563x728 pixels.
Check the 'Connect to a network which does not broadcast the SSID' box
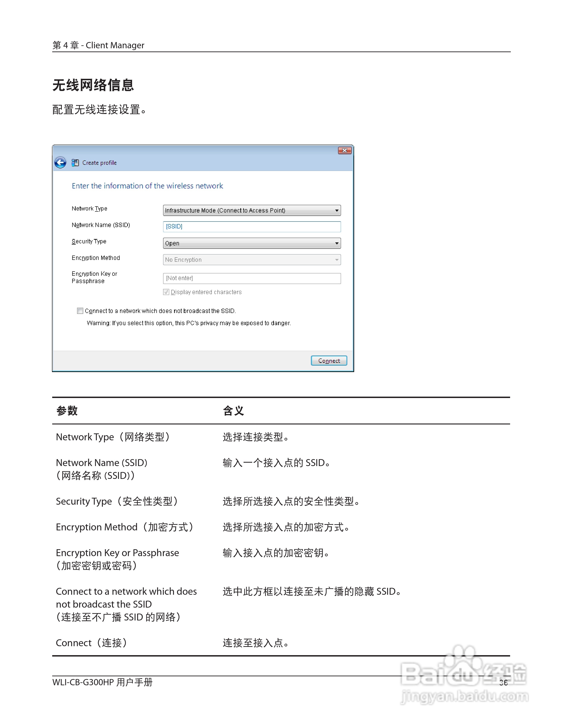point(80,311)
